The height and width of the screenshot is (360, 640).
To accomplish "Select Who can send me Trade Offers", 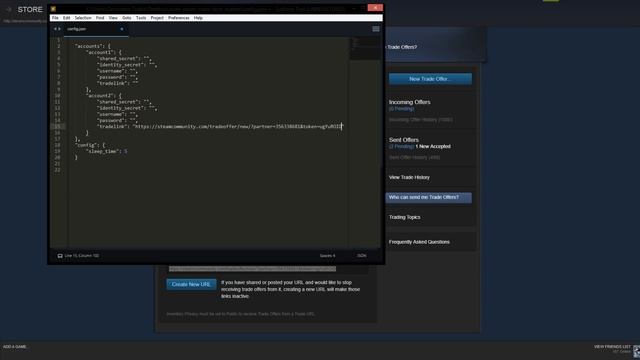I will tap(429, 198).
